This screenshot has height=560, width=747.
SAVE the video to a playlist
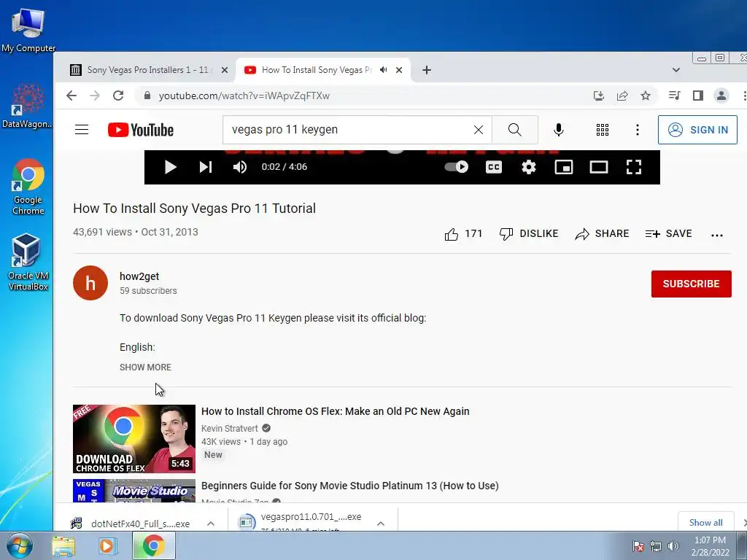[668, 234]
